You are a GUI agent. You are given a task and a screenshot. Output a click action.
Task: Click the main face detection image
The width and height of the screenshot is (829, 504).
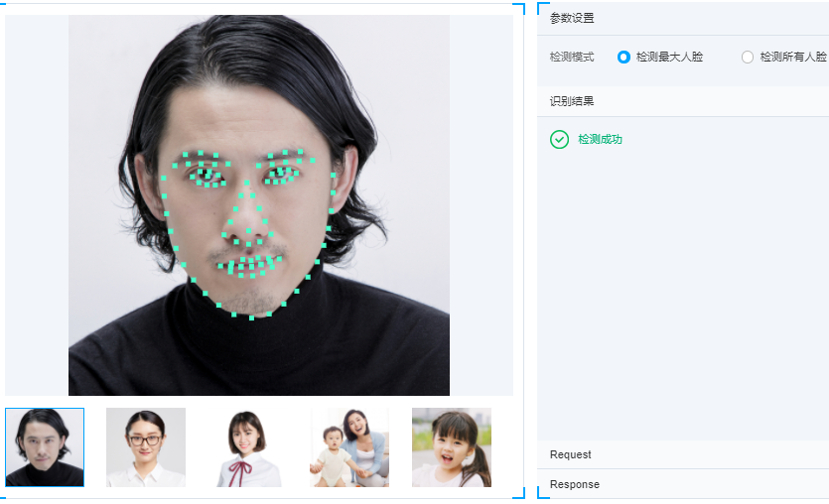[x=259, y=205]
